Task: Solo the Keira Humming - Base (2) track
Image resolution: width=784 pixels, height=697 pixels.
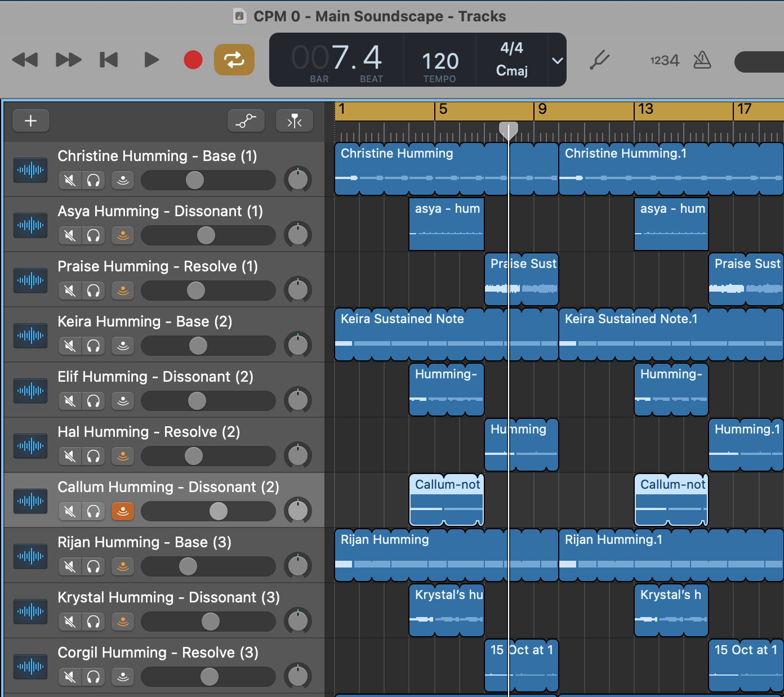Action: tap(93, 346)
